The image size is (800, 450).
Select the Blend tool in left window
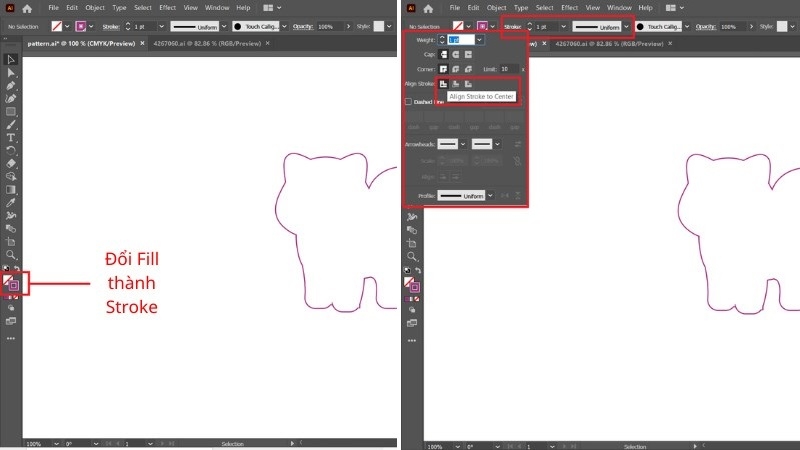[x=11, y=229]
